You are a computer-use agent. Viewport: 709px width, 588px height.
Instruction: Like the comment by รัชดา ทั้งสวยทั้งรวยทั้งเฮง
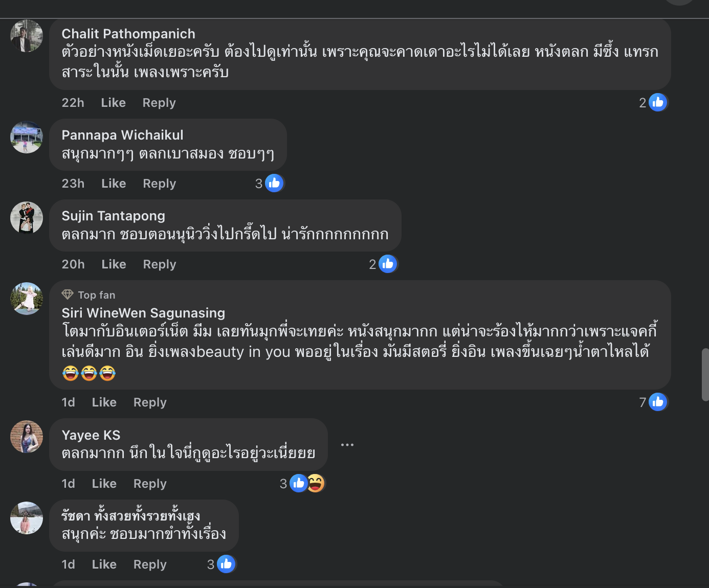tap(104, 564)
